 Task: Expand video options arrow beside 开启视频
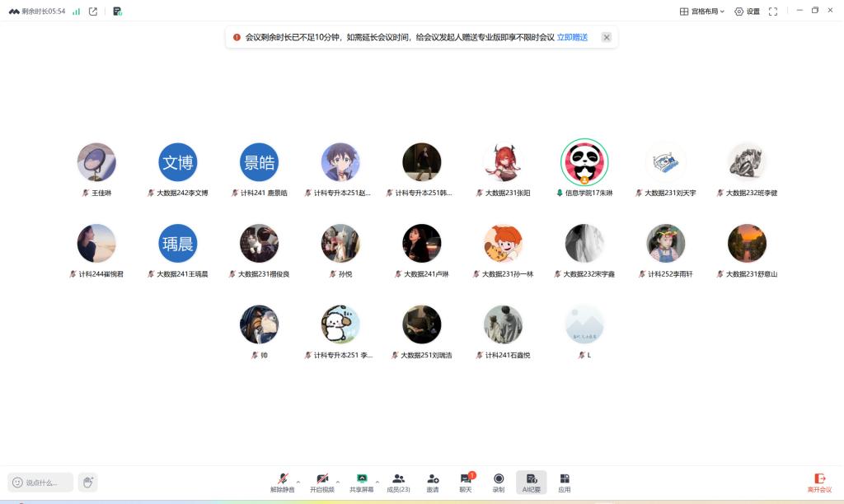(337, 481)
